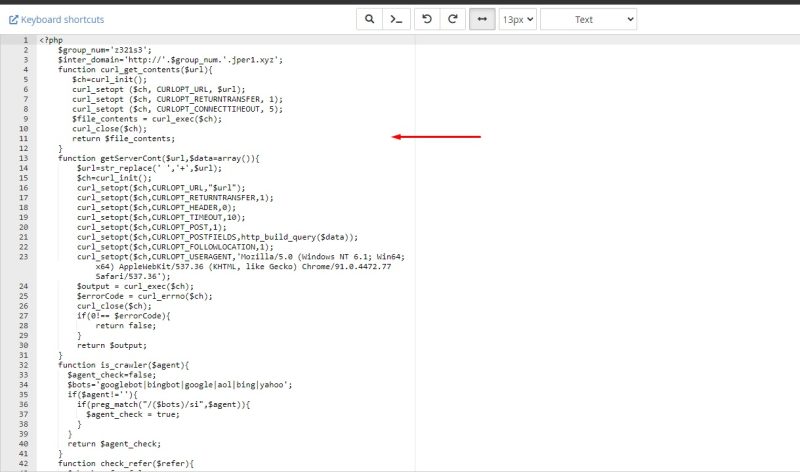Redo the last undone edit
This screenshot has height=472, width=800.
[453, 19]
